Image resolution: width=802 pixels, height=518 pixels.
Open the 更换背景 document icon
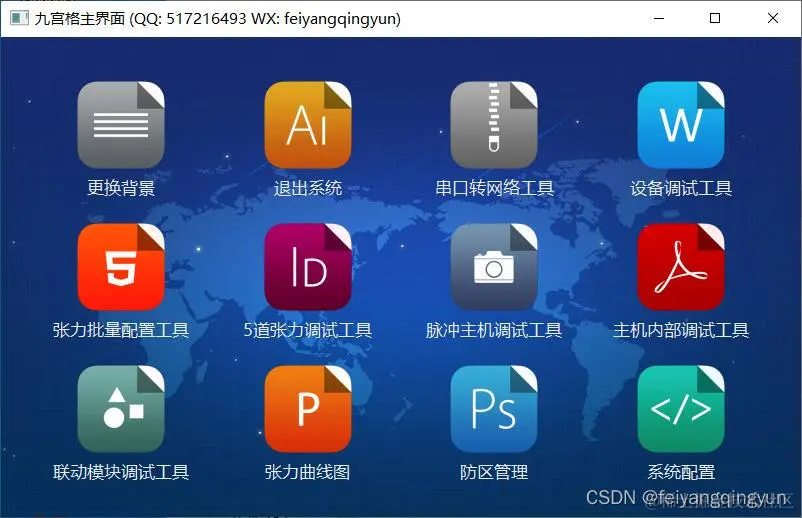[121, 125]
